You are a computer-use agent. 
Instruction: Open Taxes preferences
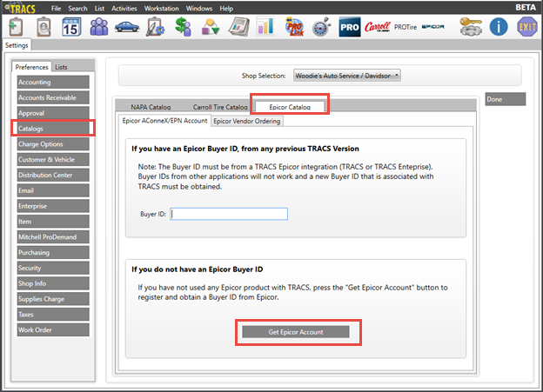[53, 315]
